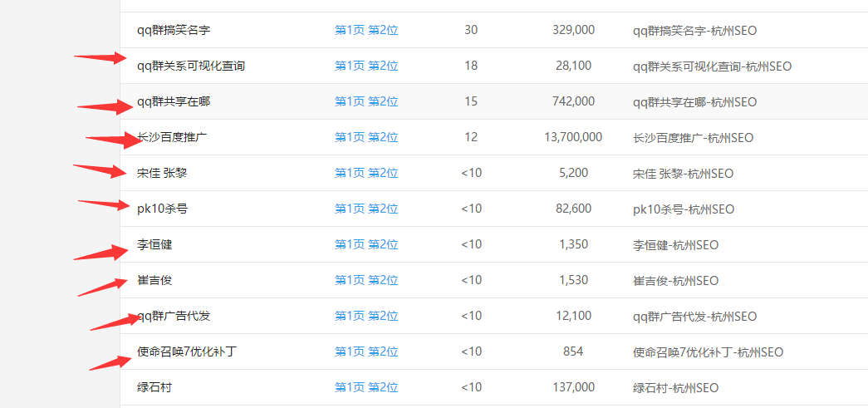Open the keyword qq群关系可视化查询
Screen dimensions: 868x408
[191, 66]
